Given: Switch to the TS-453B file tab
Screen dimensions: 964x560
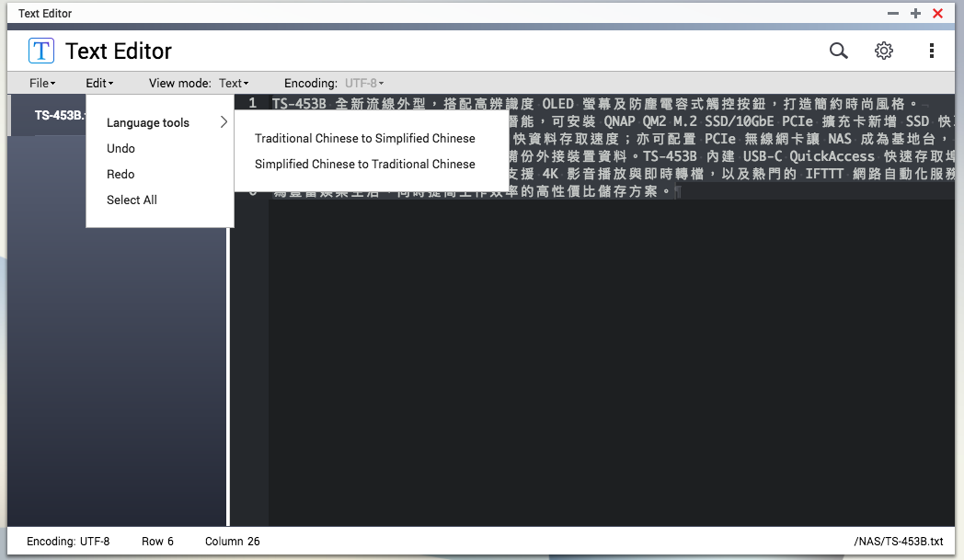Looking at the screenshot, I should pos(48,115).
